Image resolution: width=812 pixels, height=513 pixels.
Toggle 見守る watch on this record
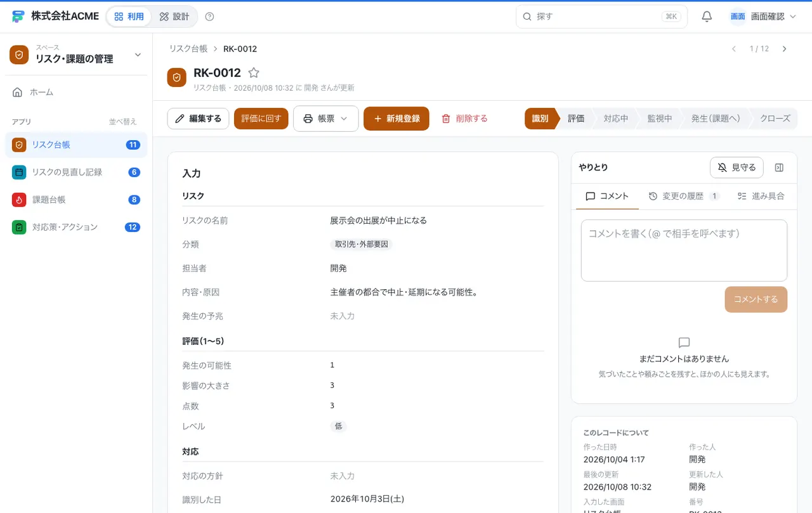tap(737, 167)
